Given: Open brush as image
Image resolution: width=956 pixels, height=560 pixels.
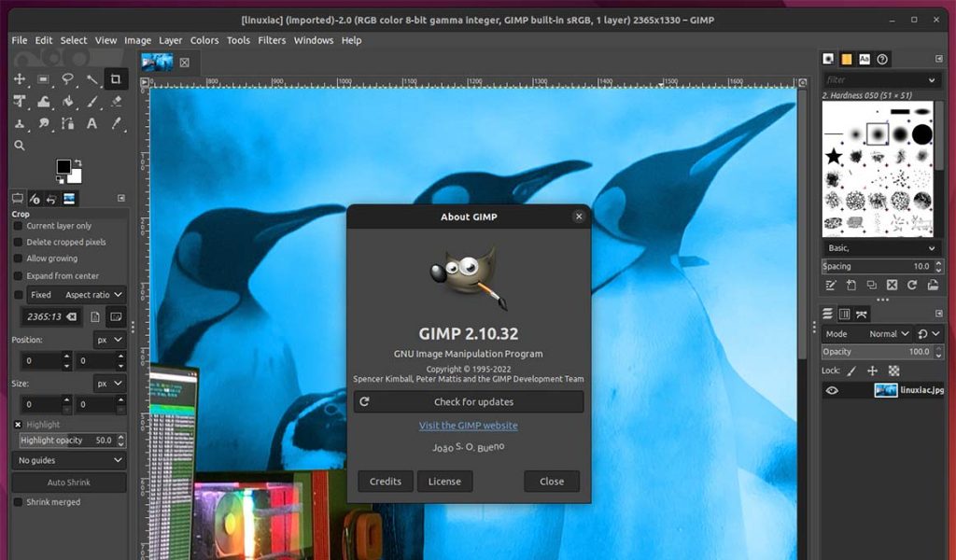Looking at the screenshot, I should tap(933, 286).
